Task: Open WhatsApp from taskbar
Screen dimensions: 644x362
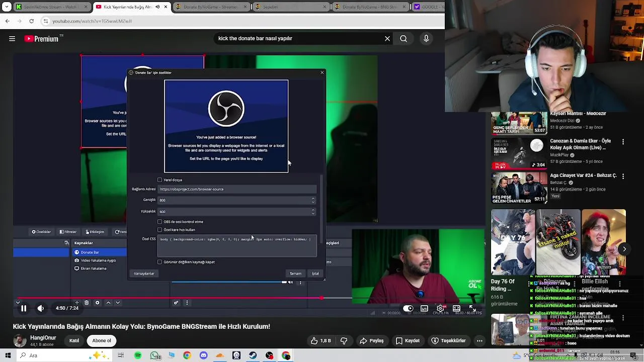Action: point(155,355)
